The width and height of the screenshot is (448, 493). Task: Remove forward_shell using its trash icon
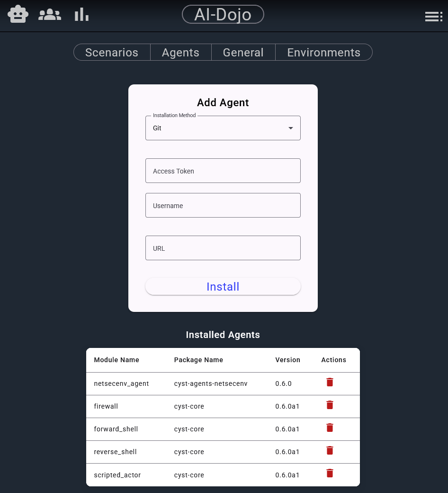tap(330, 428)
